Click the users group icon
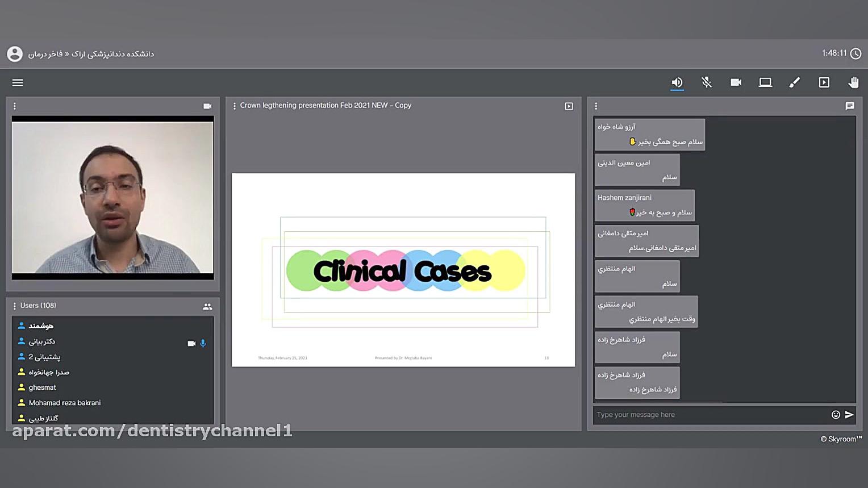Screen dimensions: 868x488 [207, 307]
